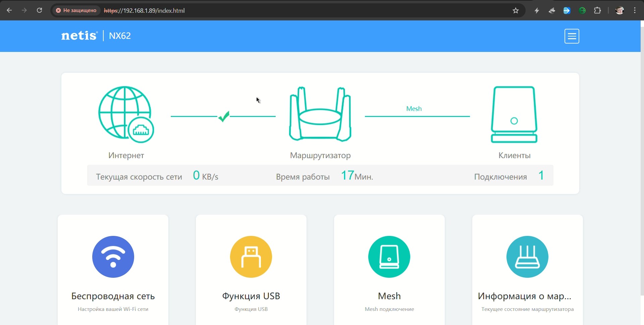644x325 pixels.
Task: Click the router (Маршрутизатор) icon
Action: pyautogui.click(x=320, y=114)
